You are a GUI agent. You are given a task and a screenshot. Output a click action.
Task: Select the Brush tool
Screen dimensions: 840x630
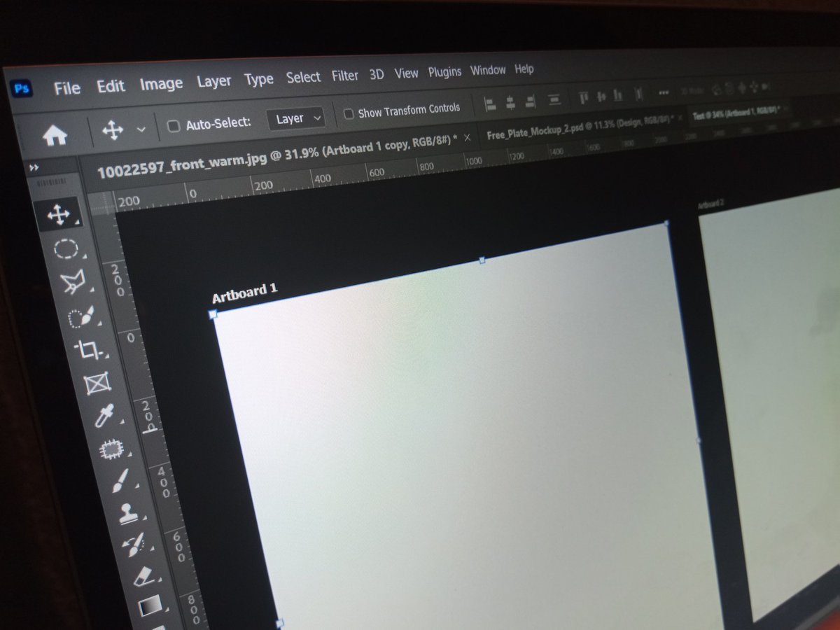click(120, 482)
